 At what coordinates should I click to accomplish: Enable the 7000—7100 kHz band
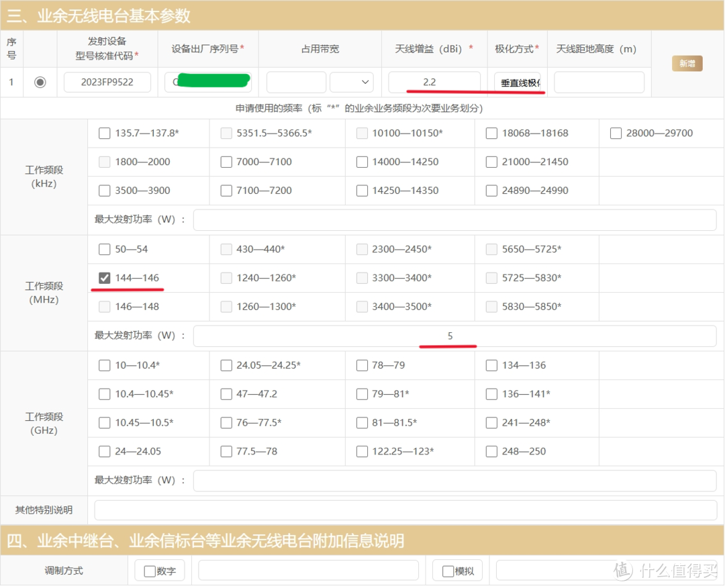[226, 162]
